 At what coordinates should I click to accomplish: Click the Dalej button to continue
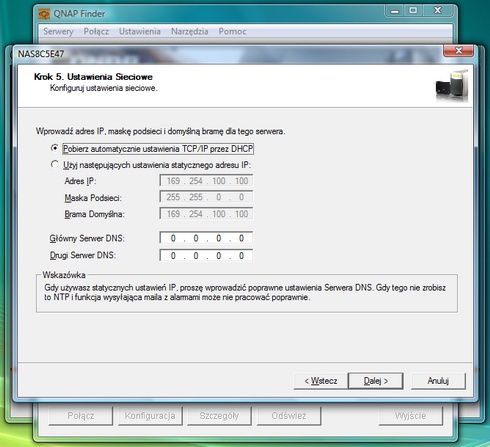(x=376, y=381)
